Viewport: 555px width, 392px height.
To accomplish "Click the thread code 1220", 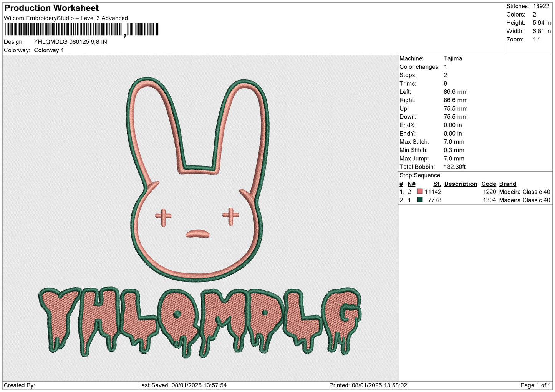I will 489,192.
